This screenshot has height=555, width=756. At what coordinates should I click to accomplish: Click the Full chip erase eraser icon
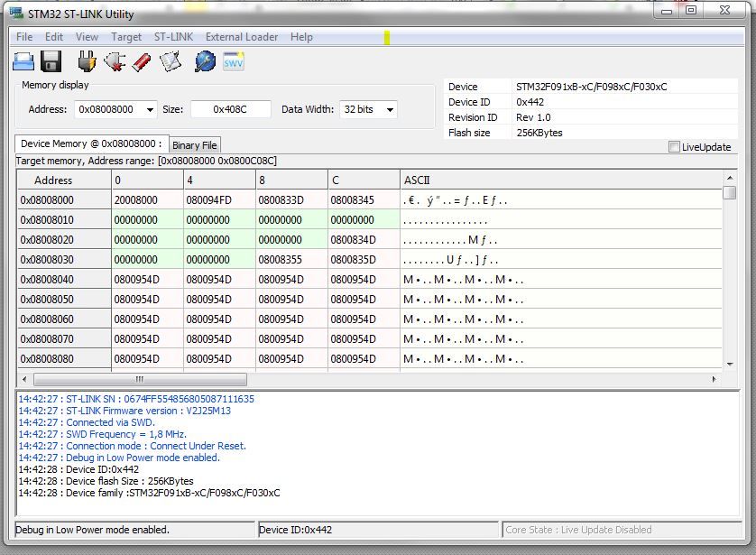pyautogui.click(x=142, y=62)
